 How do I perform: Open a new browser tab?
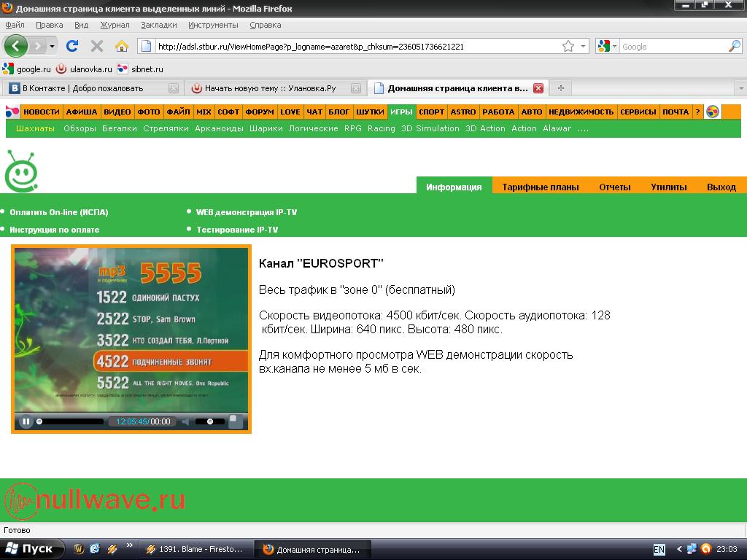[560, 88]
